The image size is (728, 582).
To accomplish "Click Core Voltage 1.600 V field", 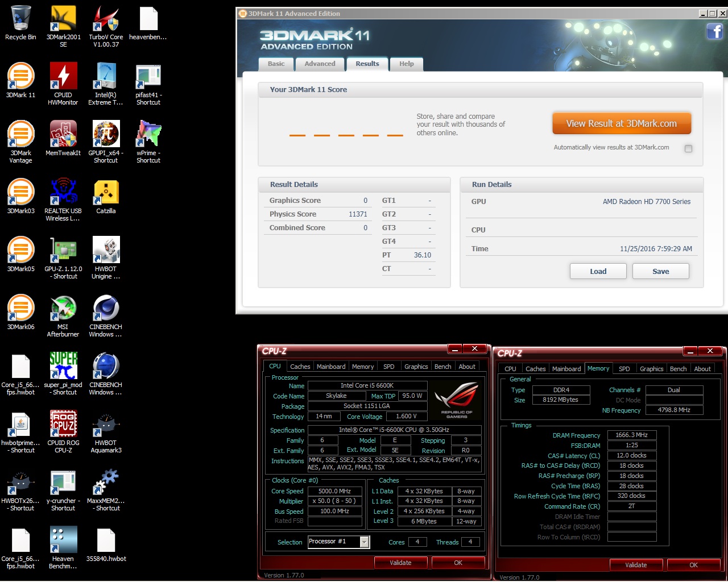I will [x=406, y=417].
